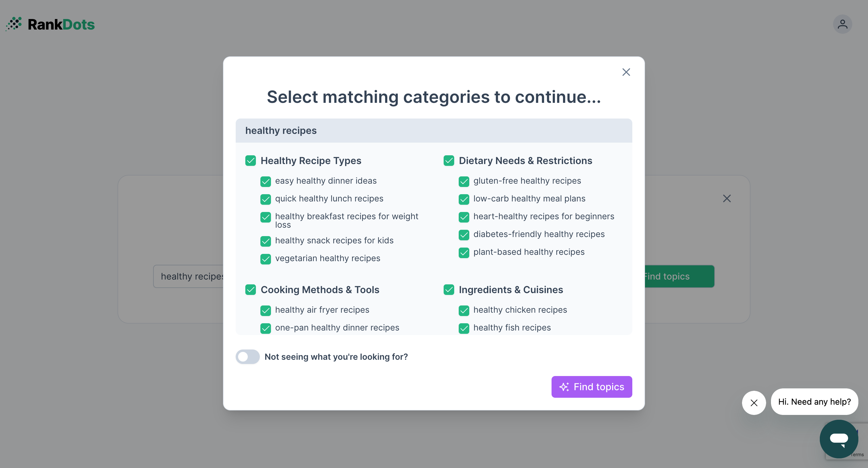This screenshot has height=468, width=868.
Task: Deselect healthy fish recipes
Action: coord(464,328)
